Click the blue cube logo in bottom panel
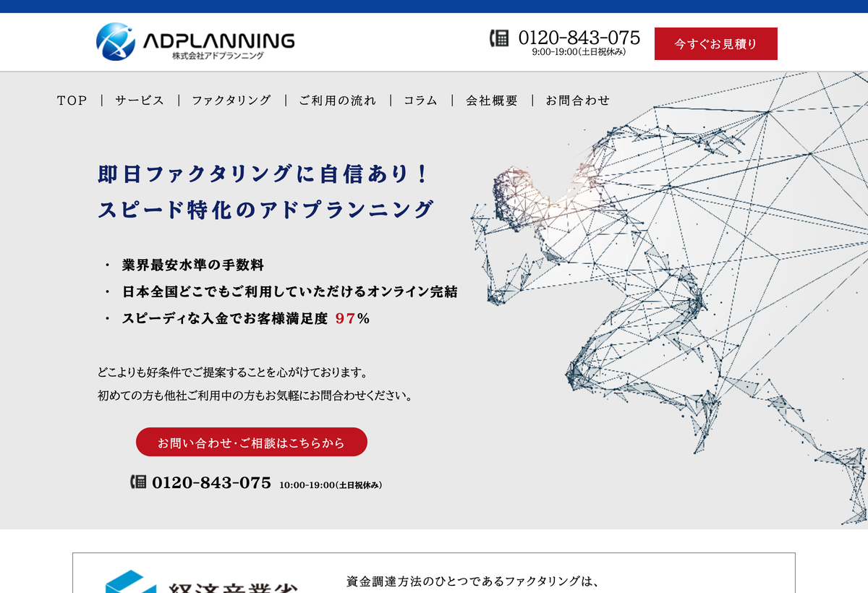The image size is (868, 593). 130,581
